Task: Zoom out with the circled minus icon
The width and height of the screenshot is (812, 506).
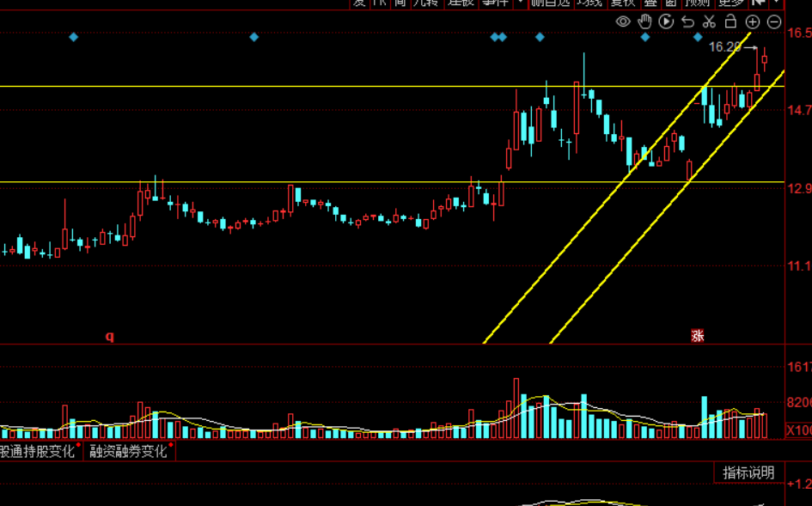Action: click(774, 21)
